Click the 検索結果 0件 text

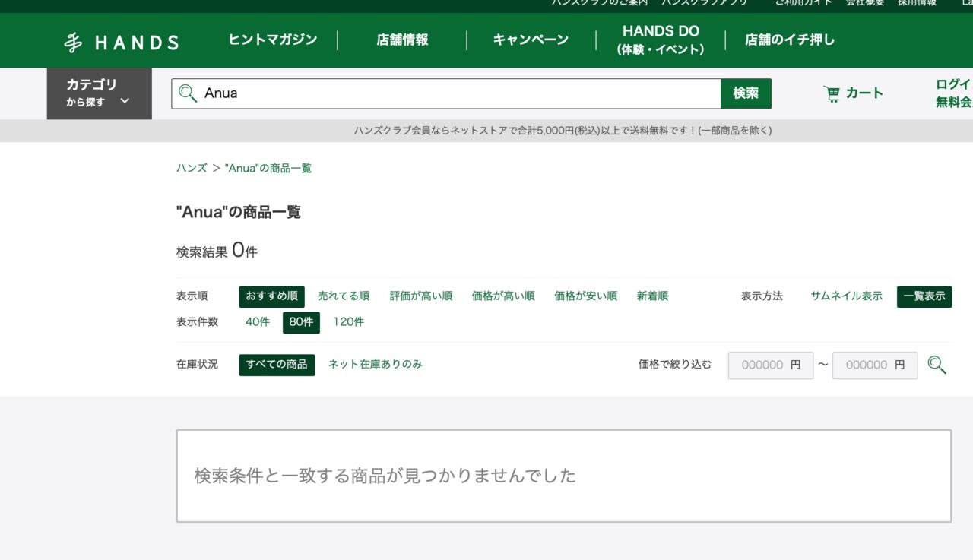pyautogui.click(x=217, y=251)
